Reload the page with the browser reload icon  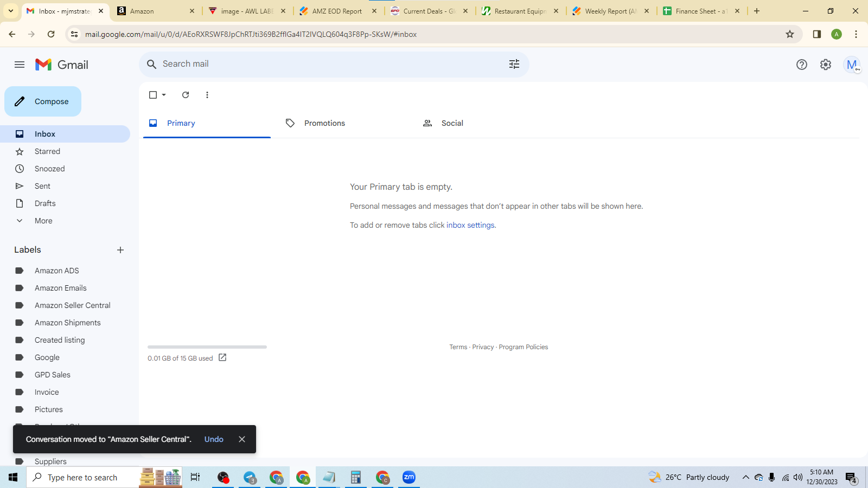point(51,34)
